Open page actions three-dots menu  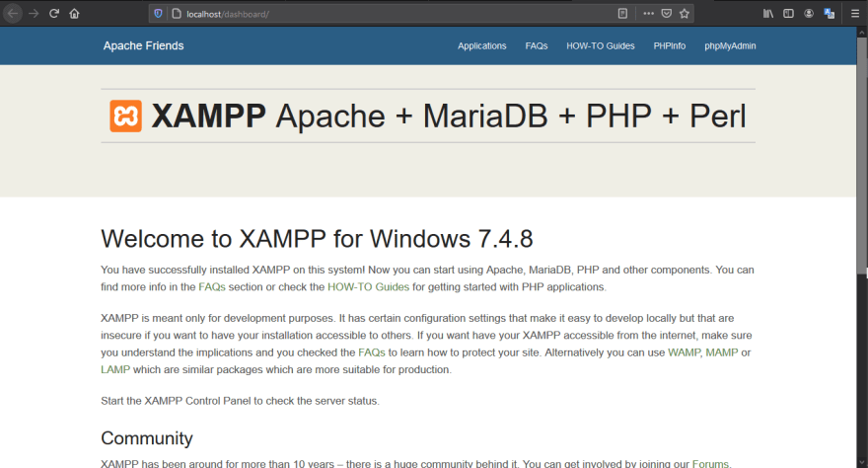(x=648, y=14)
